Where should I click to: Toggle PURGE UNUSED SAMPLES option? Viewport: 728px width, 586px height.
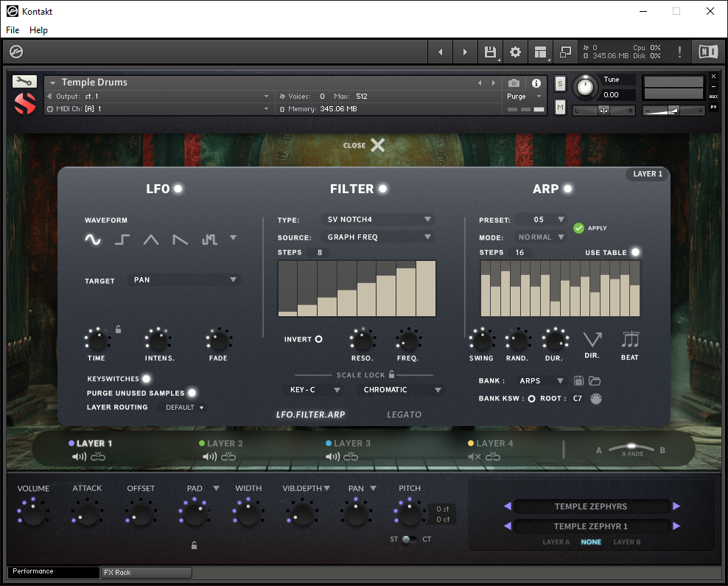192,393
